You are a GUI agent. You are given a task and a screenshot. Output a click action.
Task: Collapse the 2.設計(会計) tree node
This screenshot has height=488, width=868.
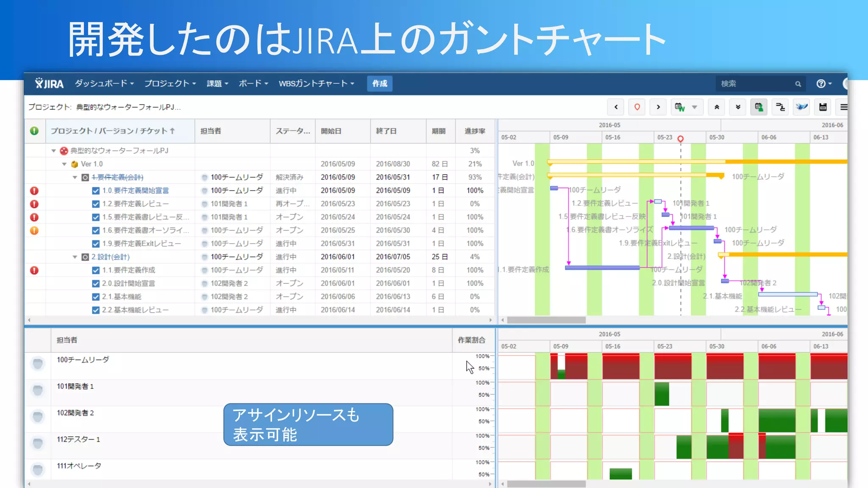75,257
